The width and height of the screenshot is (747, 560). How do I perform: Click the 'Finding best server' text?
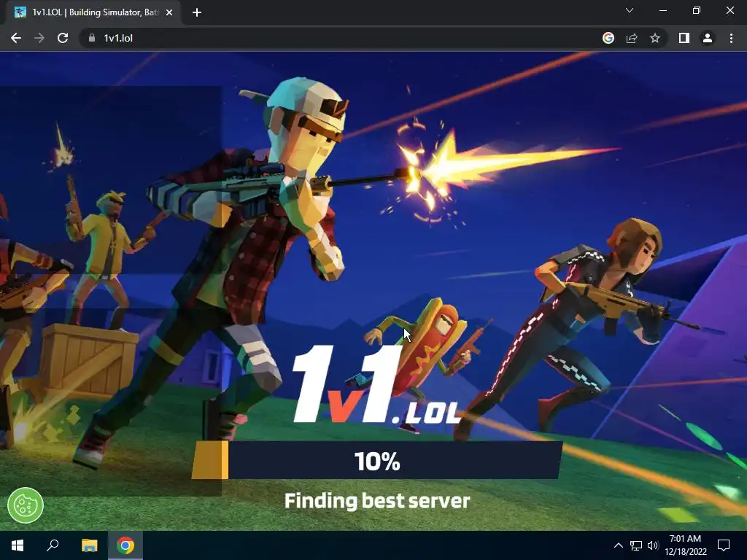(x=377, y=501)
